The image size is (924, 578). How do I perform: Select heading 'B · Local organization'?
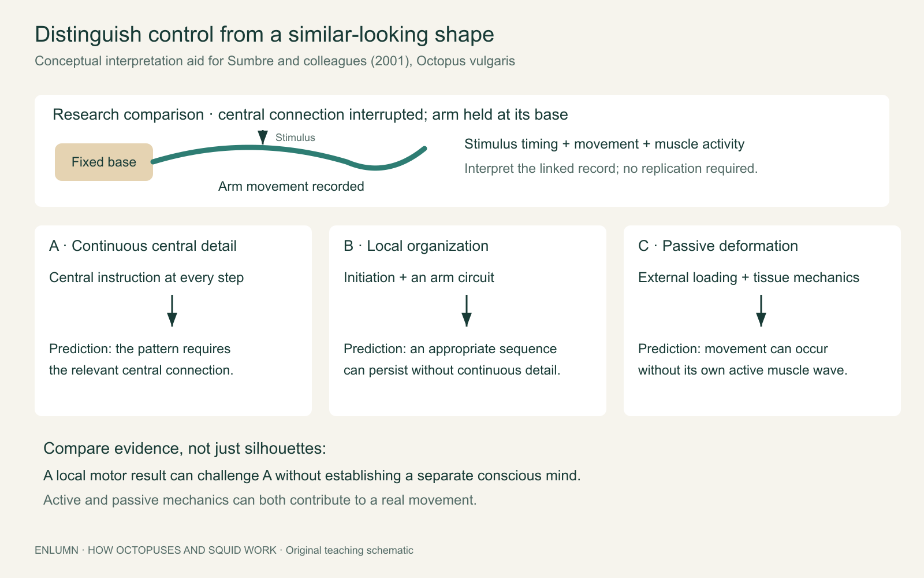pos(416,246)
